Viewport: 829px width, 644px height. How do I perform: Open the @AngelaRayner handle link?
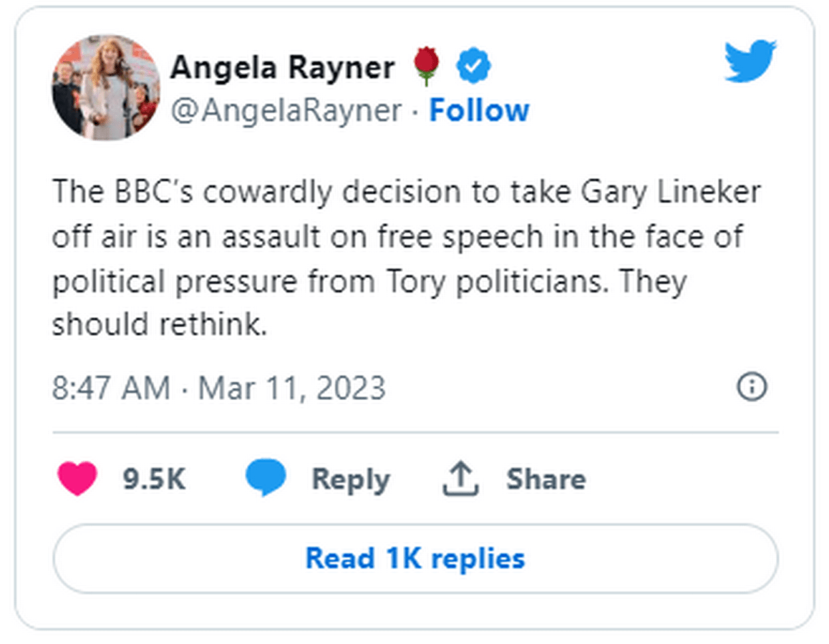pyautogui.click(x=286, y=110)
